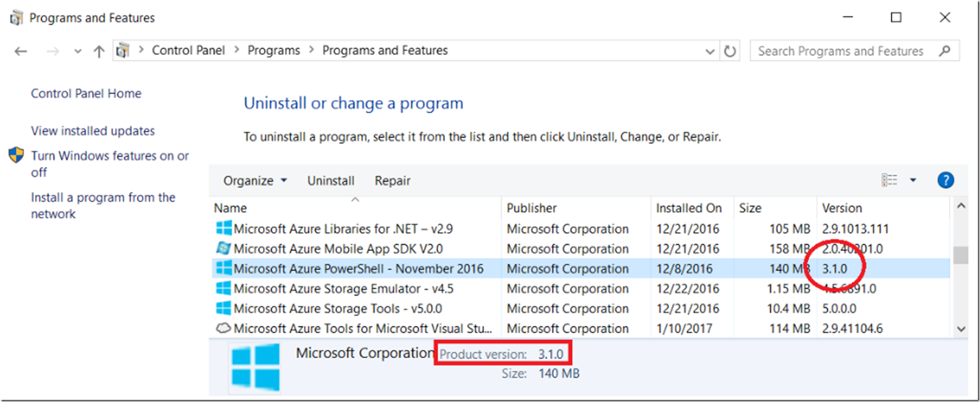Select Microsoft Azure Storage Tools - v5.0.0
This screenshot has width=980, height=402.
click(581, 308)
